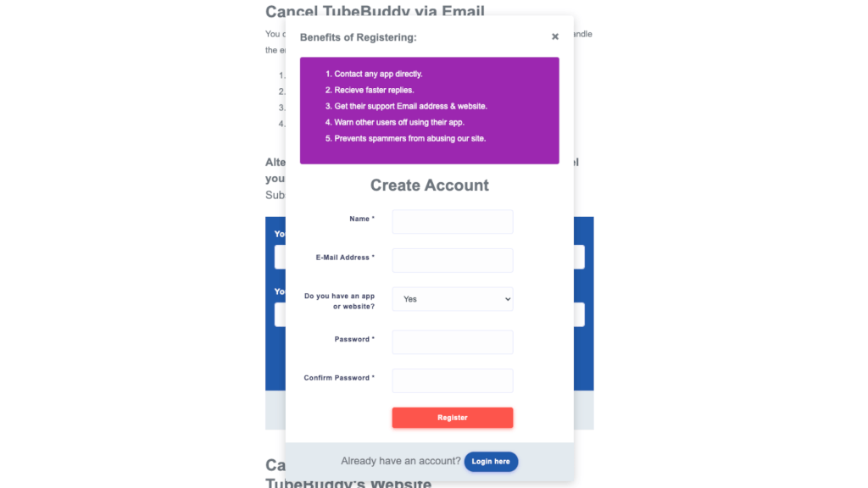The height and width of the screenshot is (488, 868).
Task: Click the 'Already have an account?' text
Action: (401, 461)
